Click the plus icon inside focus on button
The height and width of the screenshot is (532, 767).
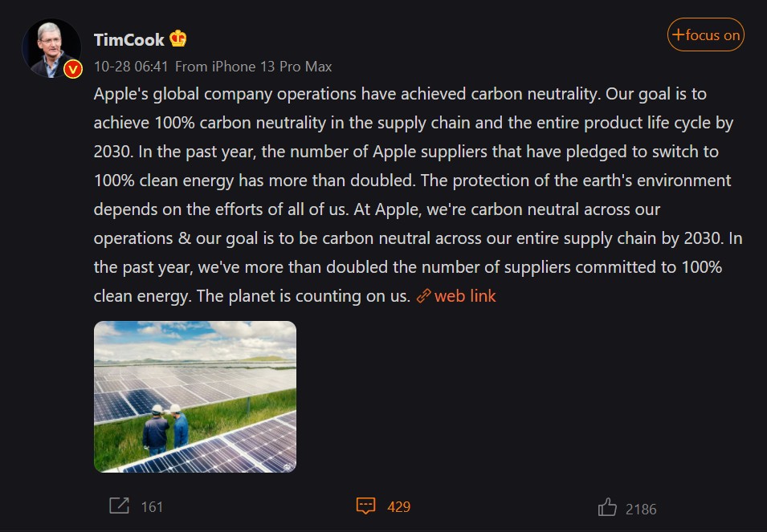679,35
